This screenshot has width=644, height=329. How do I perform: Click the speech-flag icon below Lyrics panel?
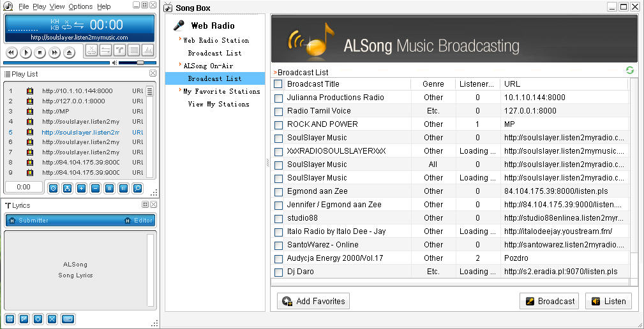[x=24, y=319]
